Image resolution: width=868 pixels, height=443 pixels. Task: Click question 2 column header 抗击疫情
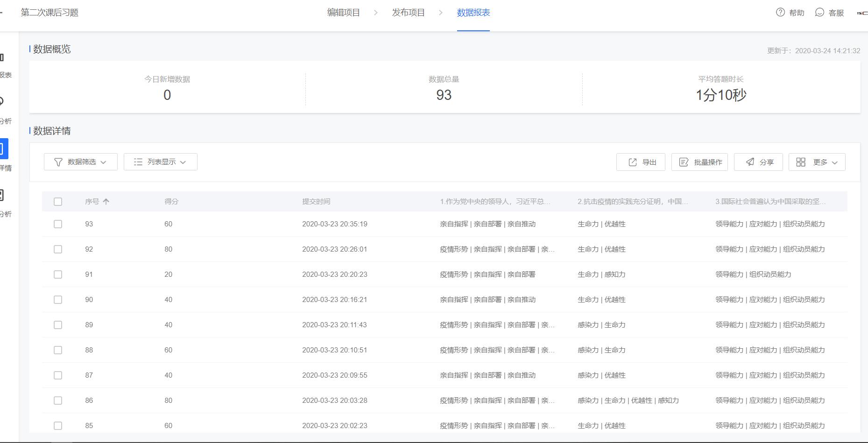point(633,202)
